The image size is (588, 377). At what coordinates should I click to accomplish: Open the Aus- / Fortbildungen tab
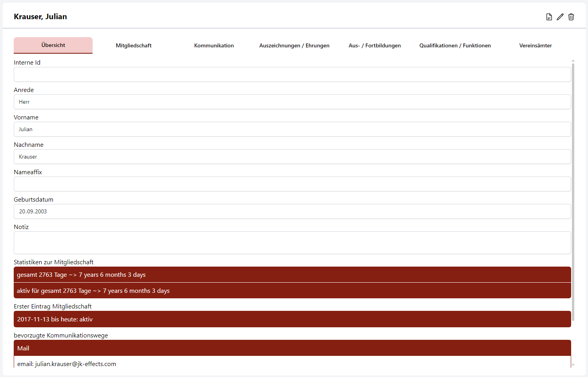point(375,45)
